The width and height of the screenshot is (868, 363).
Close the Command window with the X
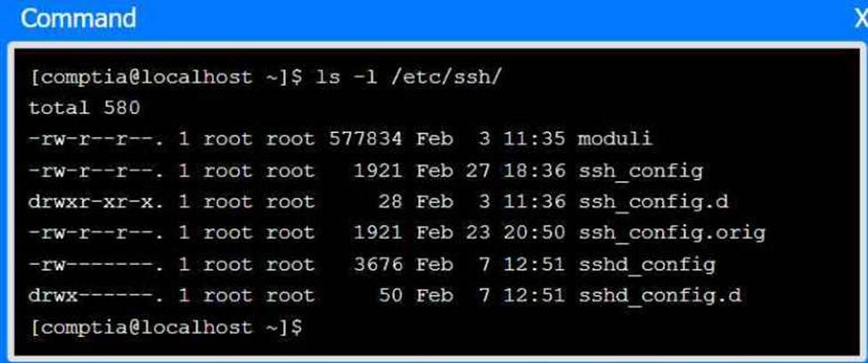[859, 18]
